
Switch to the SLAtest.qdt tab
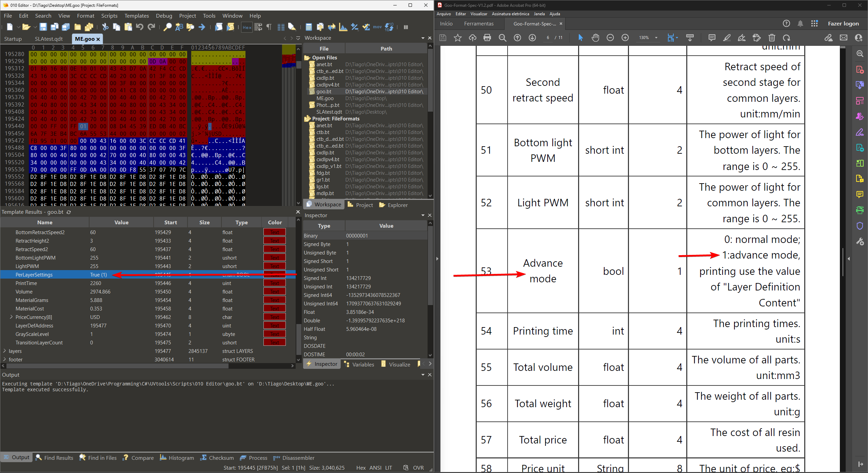coord(49,39)
